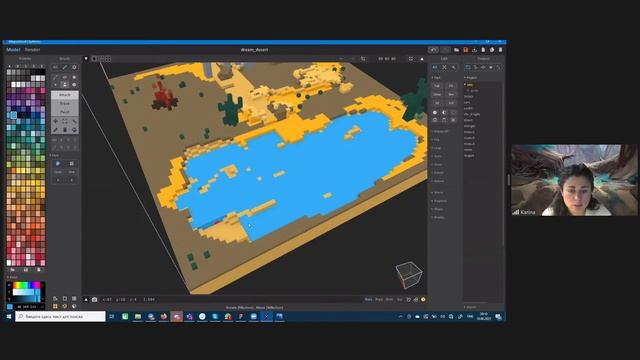
Task: Click the undo arrow in top bar
Action: coord(433,50)
